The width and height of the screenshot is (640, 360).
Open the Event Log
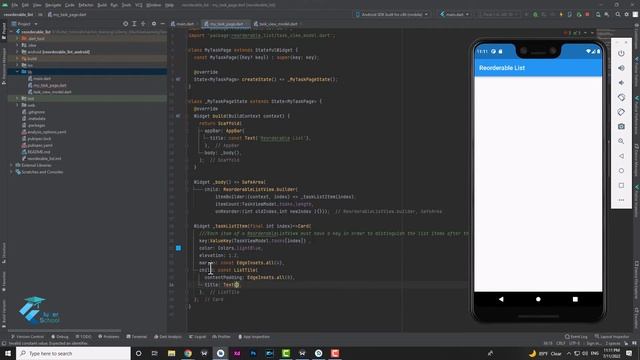576,337
